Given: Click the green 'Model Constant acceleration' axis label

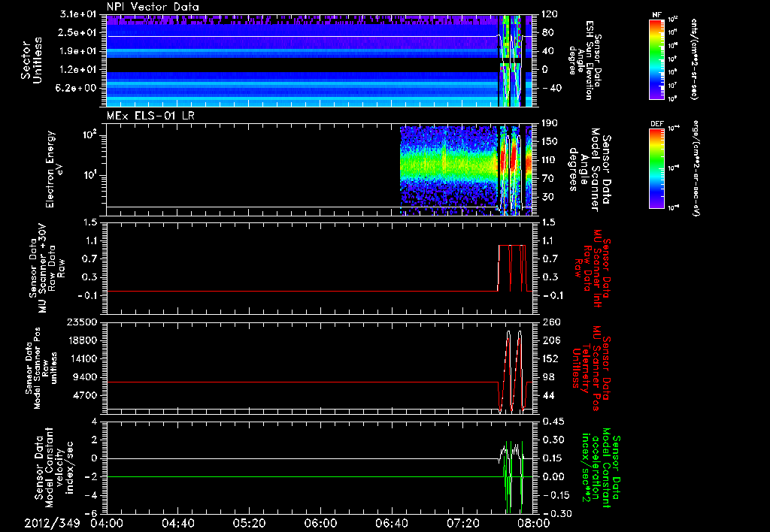Looking at the screenshot, I should point(601,469).
